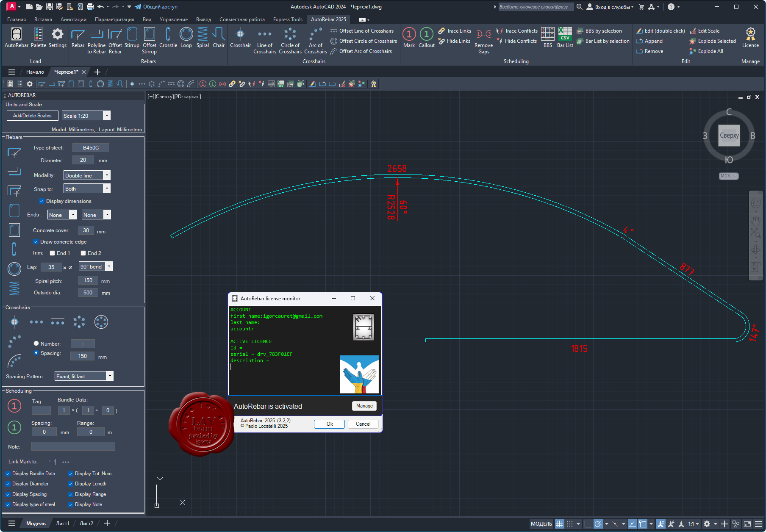Enable Trim End 2 checkbox
The image size is (766, 532).
click(83, 253)
